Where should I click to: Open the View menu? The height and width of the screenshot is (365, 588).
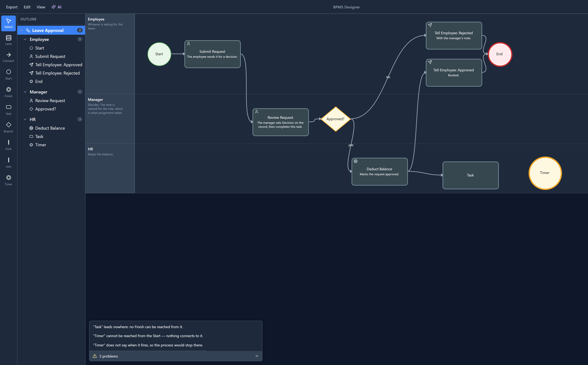(41, 7)
